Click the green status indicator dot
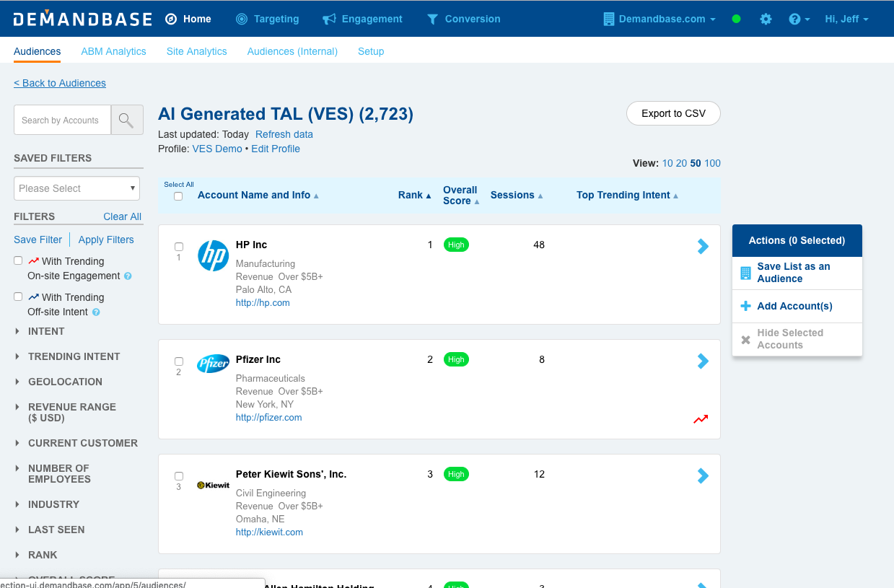This screenshot has width=894, height=588. pyautogui.click(x=736, y=19)
